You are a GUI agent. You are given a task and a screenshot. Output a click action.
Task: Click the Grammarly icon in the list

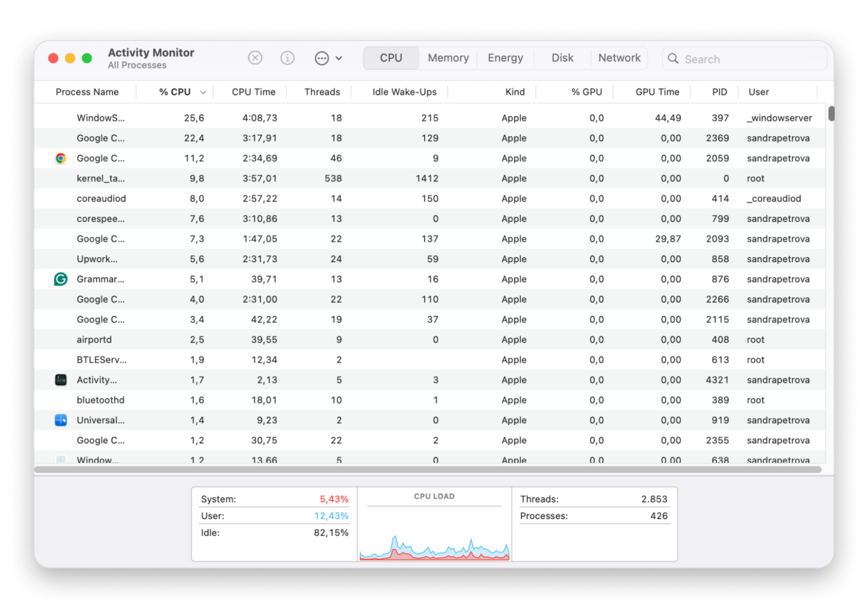pyautogui.click(x=61, y=279)
